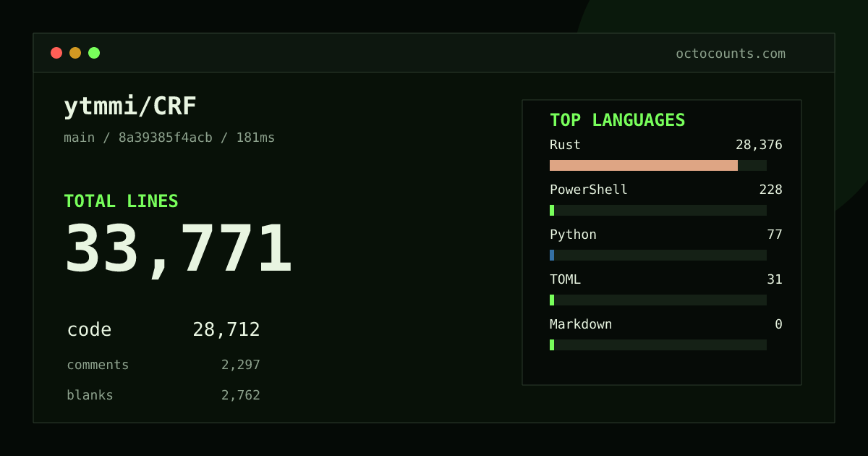Viewport: 868px width, 456px height.
Task: Click the Rust language label
Action: pos(565,145)
